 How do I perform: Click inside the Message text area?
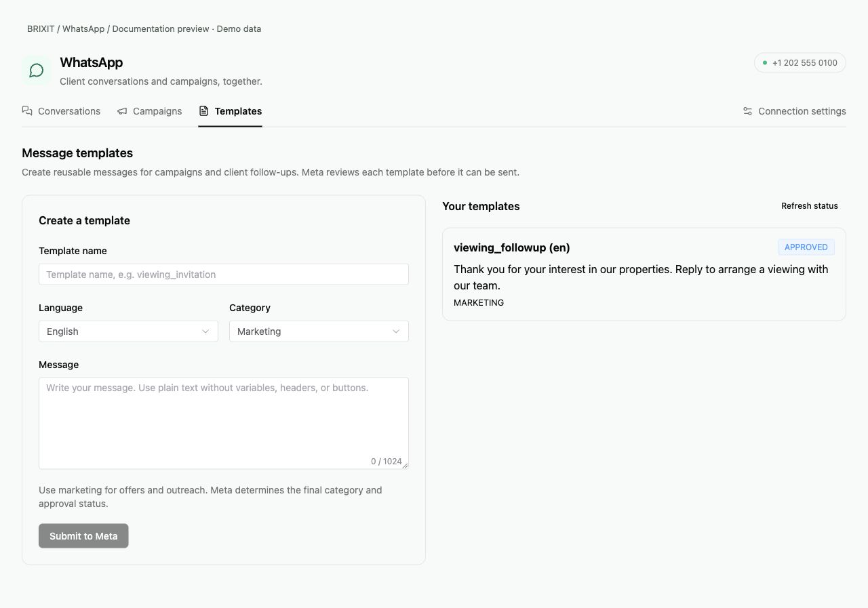224,423
